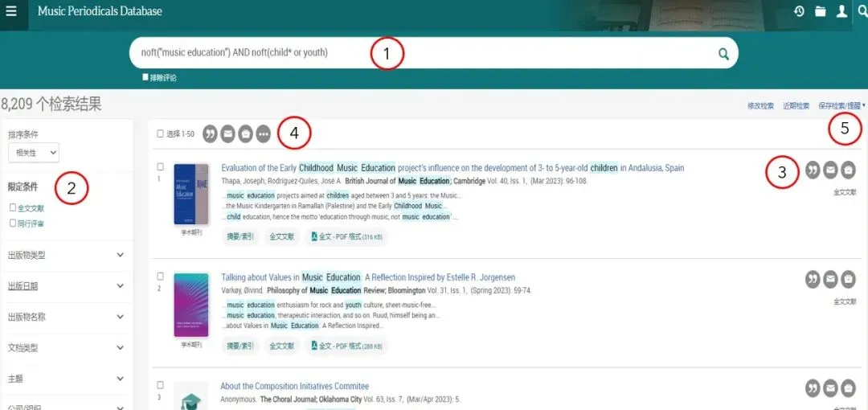This screenshot has height=410, width=868.
Task: Email selected items in results toolbar
Action: tap(227, 134)
